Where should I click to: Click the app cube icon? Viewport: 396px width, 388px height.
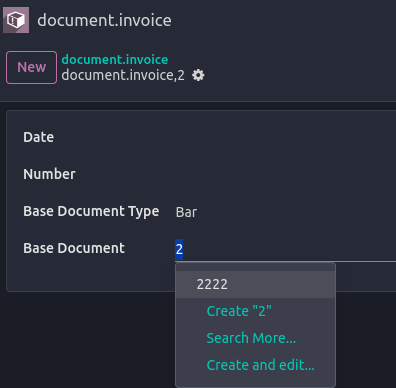(16, 20)
